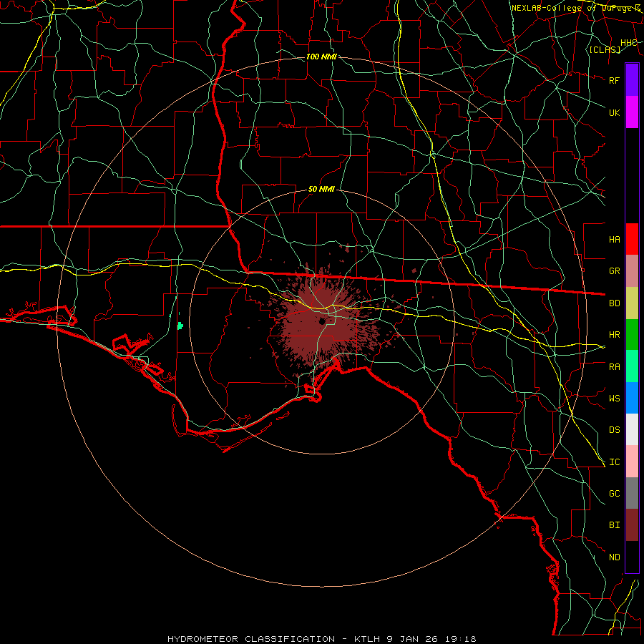Screen dimensions: 644x644
Task: Click the RA legend label
Action: pos(615,367)
